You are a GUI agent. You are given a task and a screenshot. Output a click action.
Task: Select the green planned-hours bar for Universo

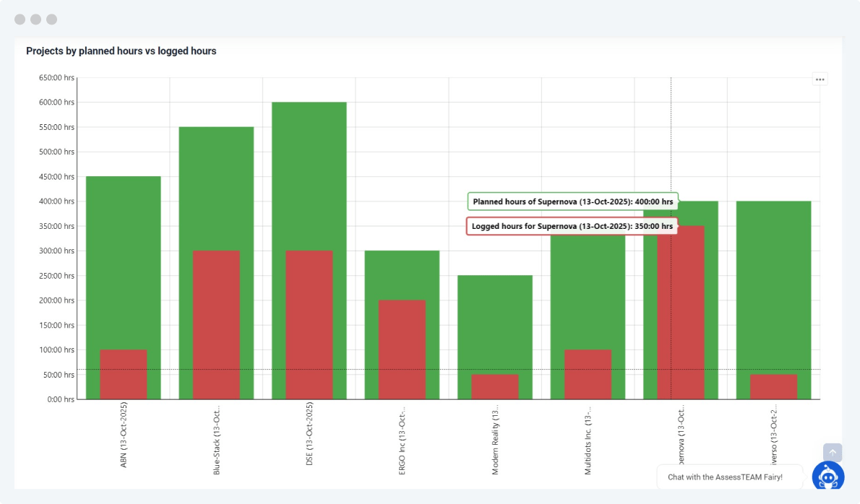point(773,289)
